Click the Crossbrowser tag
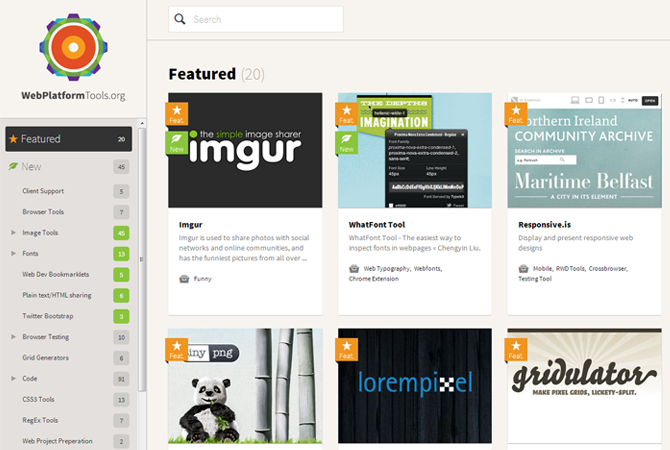The image size is (670, 450). 607,268
